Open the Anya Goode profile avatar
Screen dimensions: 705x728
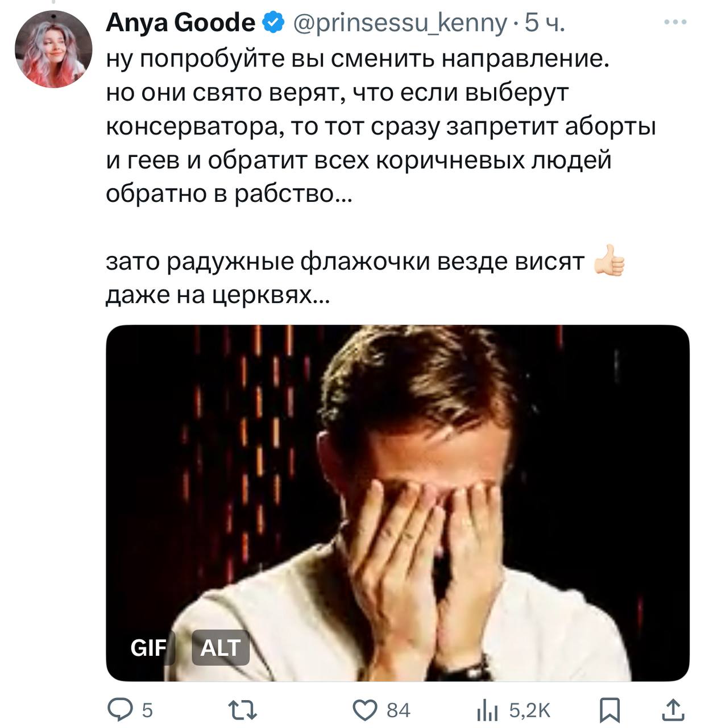pyautogui.click(x=53, y=49)
